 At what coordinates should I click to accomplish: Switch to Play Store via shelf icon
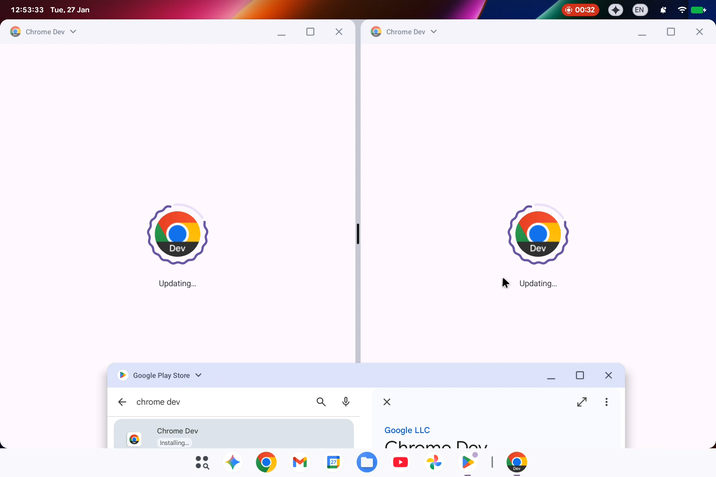(x=468, y=462)
